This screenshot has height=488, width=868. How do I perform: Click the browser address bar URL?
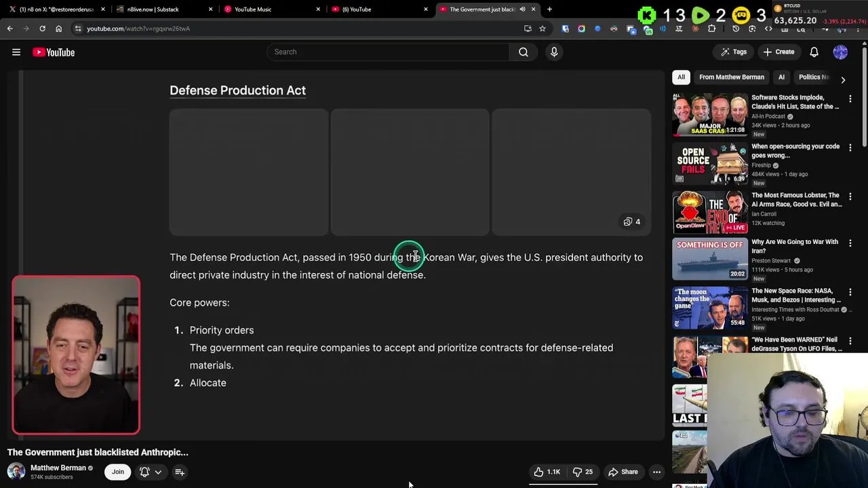138,28
